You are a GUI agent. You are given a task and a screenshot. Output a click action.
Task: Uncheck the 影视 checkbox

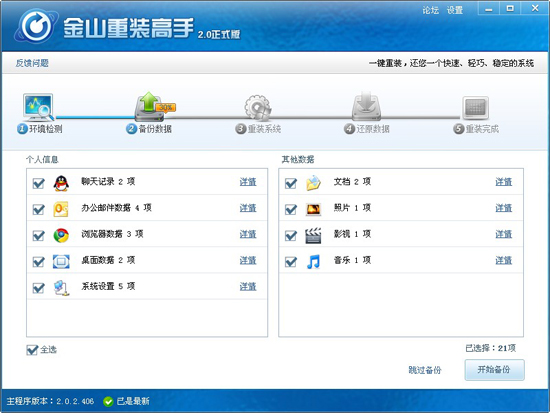(291, 235)
